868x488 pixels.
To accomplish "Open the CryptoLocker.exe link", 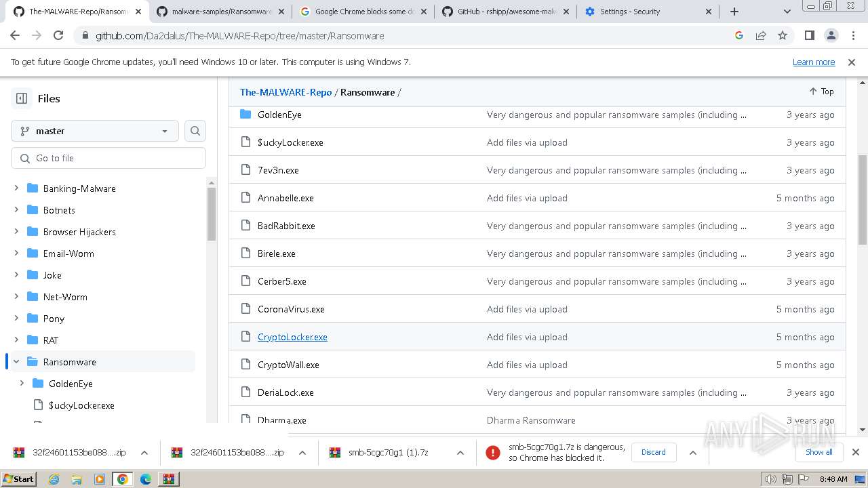I will tap(292, 337).
